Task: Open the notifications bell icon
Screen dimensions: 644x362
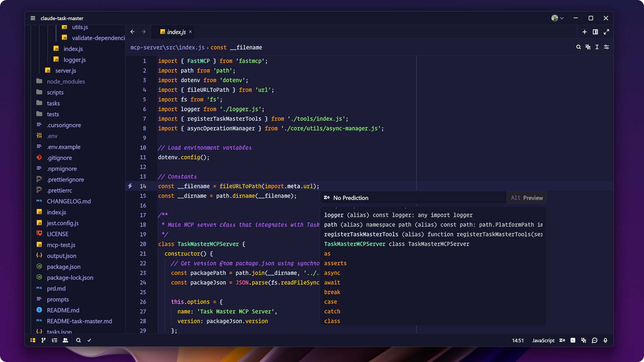Action: click(605, 340)
